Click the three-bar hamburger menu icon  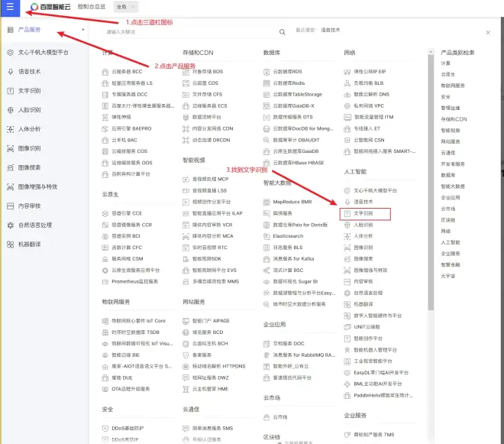pyautogui.click(x=10, y=7)
